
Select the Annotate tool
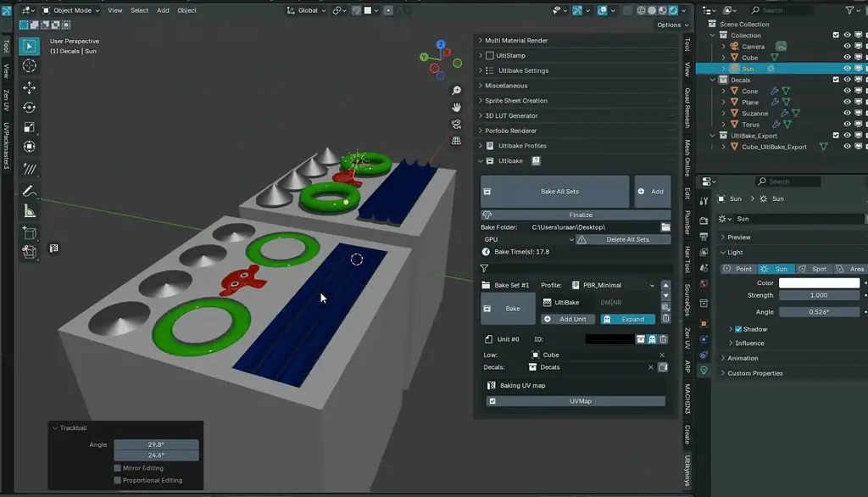pos(30,191)
